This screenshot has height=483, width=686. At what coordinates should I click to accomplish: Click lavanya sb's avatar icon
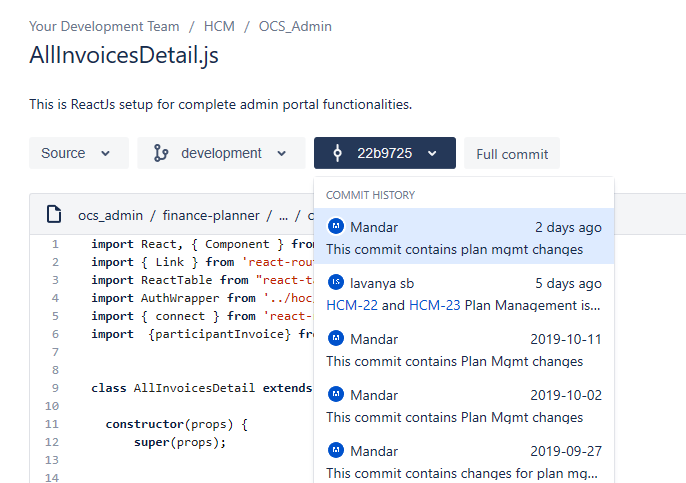point(336,282)
